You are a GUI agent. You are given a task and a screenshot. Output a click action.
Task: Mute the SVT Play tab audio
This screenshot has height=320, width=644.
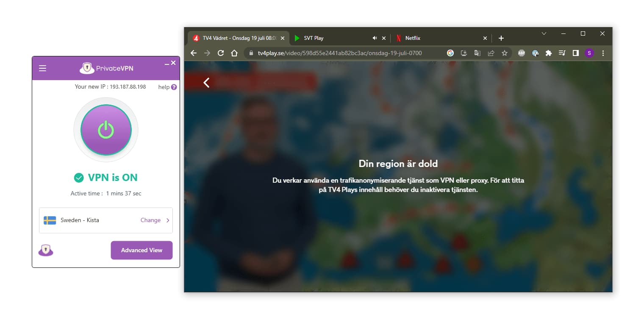[x=375, y=38]
